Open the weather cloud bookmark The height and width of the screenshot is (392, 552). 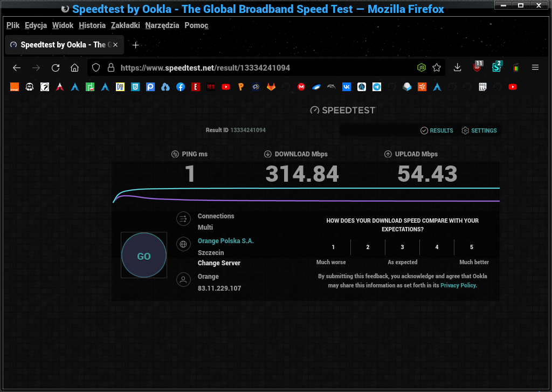(x=256, y=87)
